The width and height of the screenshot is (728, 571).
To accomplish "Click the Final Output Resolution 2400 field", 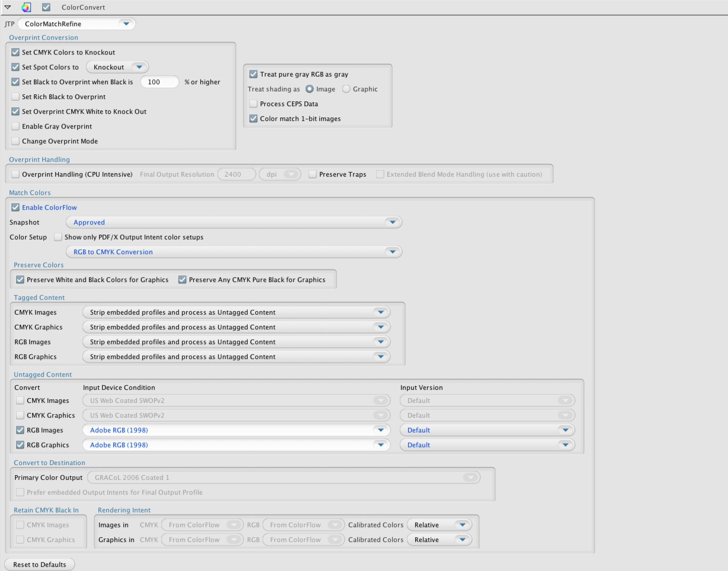I will (237, 174).
